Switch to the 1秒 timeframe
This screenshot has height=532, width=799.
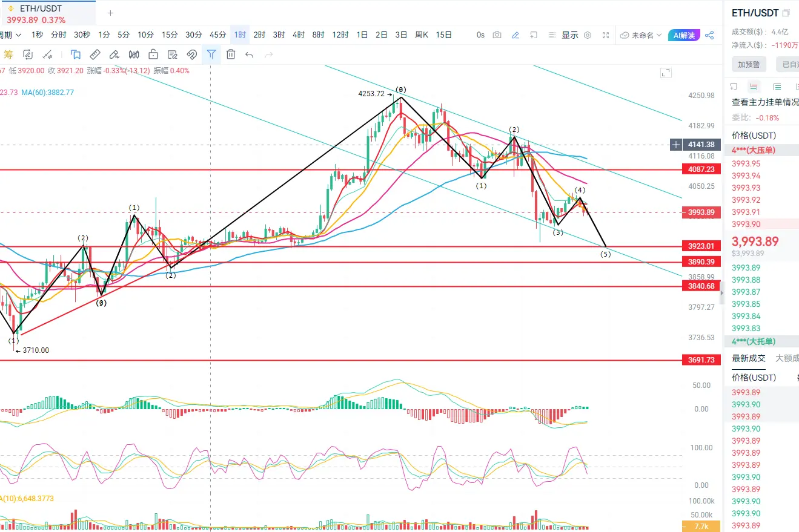(x=38, y=35)
